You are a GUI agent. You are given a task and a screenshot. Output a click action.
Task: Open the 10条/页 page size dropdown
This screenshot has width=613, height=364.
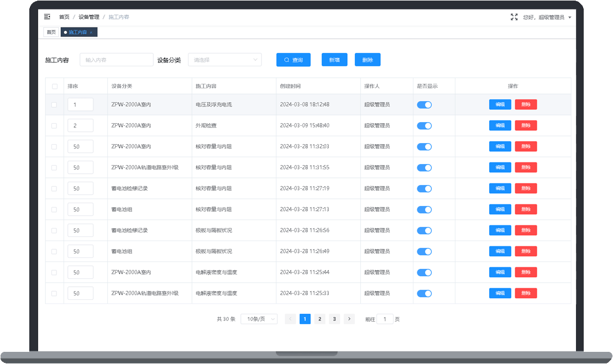259,319
